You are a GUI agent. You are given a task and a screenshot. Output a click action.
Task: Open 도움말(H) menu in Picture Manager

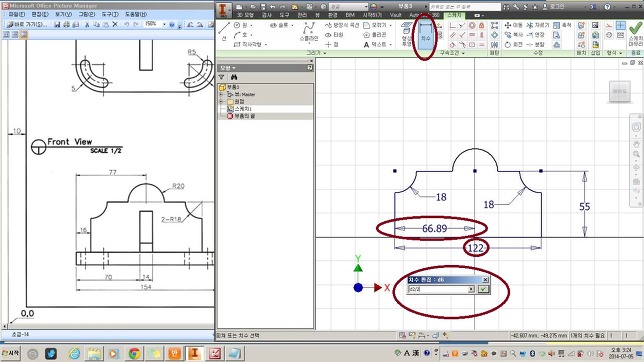(x=136, y=14)
